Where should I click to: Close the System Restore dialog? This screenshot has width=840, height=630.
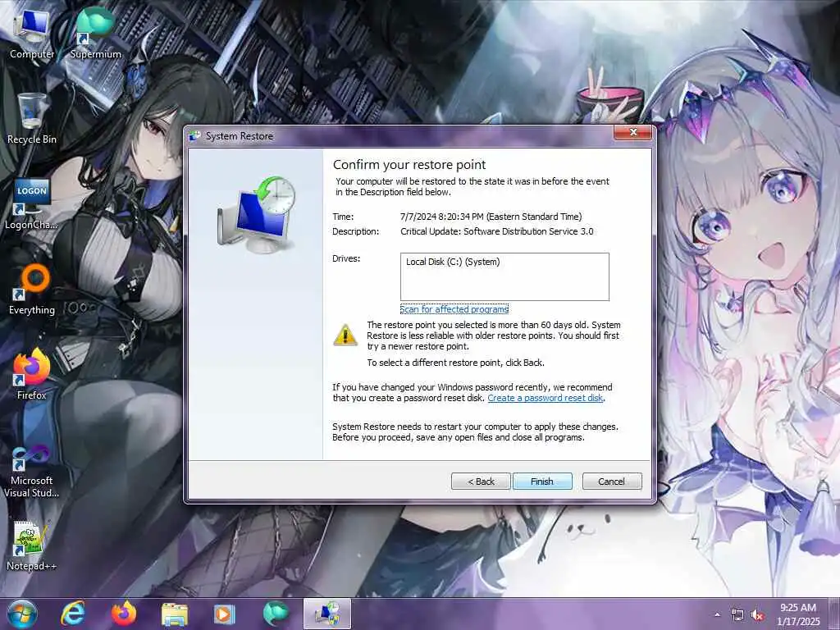pos(632,132)
